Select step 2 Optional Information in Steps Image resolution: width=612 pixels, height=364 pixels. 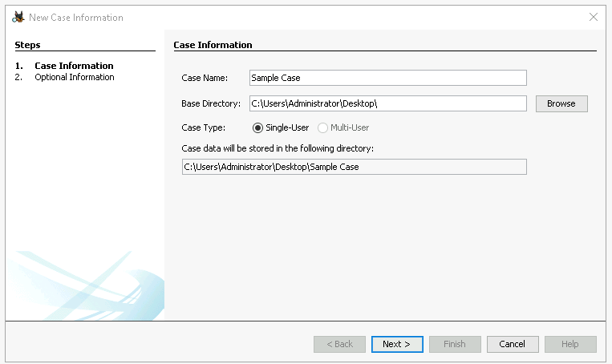pos(74,77)
